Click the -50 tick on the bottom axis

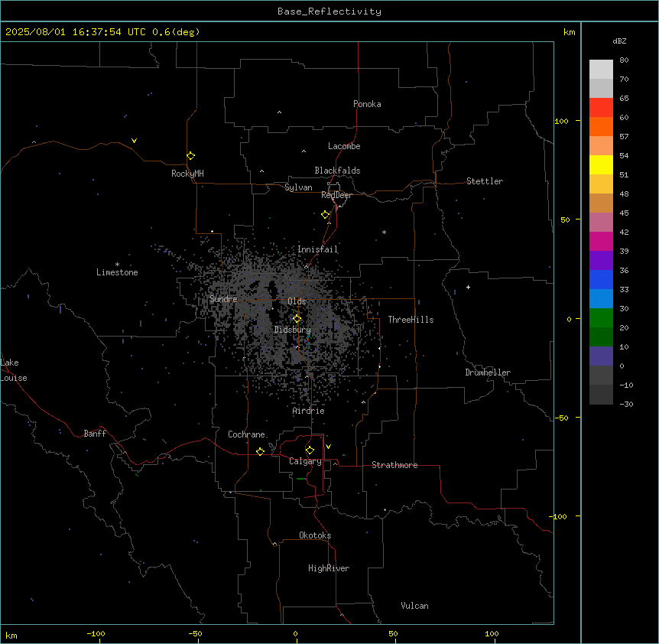click(x=195, y=633)
